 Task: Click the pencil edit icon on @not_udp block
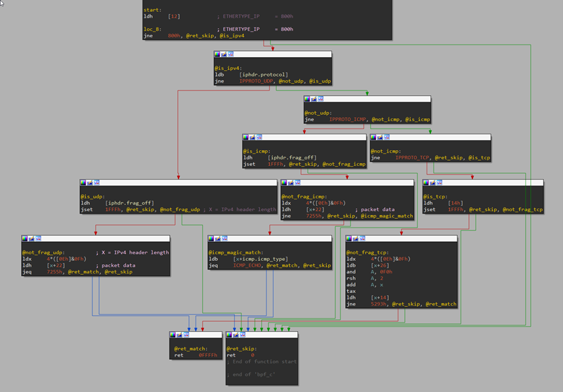(314, 99)
